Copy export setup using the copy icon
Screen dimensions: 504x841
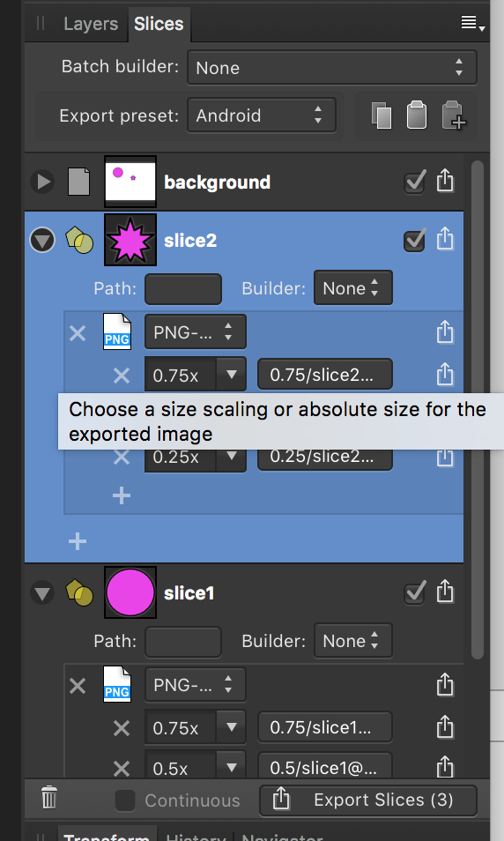pyautogui.click(x=382, y=115)
